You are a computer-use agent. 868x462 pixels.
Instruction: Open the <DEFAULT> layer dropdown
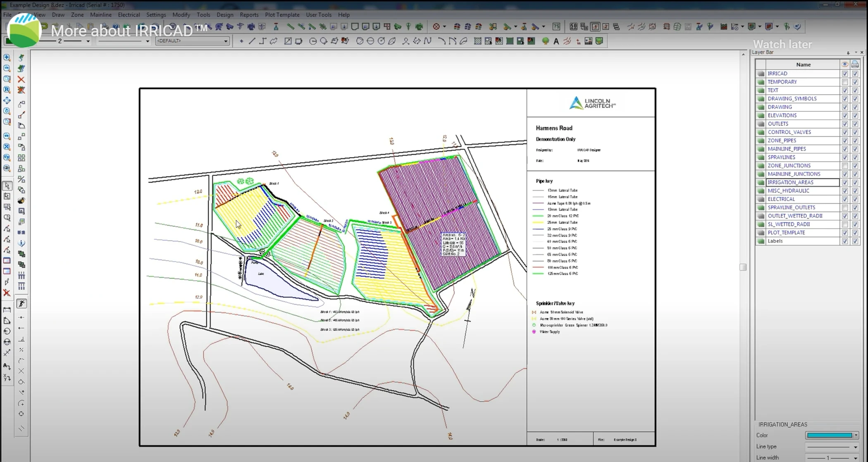(226, 41)
